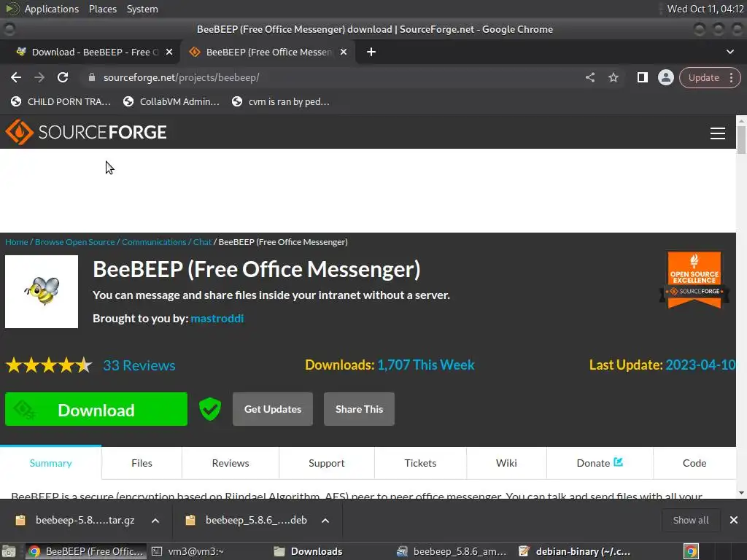Image resolution: width=747 pixels, height=560 pixels.
Task: Open downloaded beebeep .deb file
Action: [247, 520]
